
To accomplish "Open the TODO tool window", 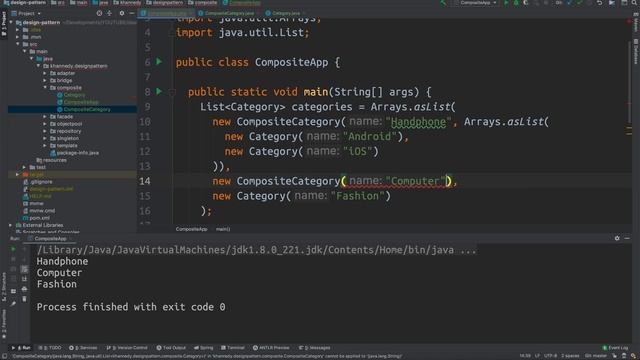I will [x=50, y=348].
